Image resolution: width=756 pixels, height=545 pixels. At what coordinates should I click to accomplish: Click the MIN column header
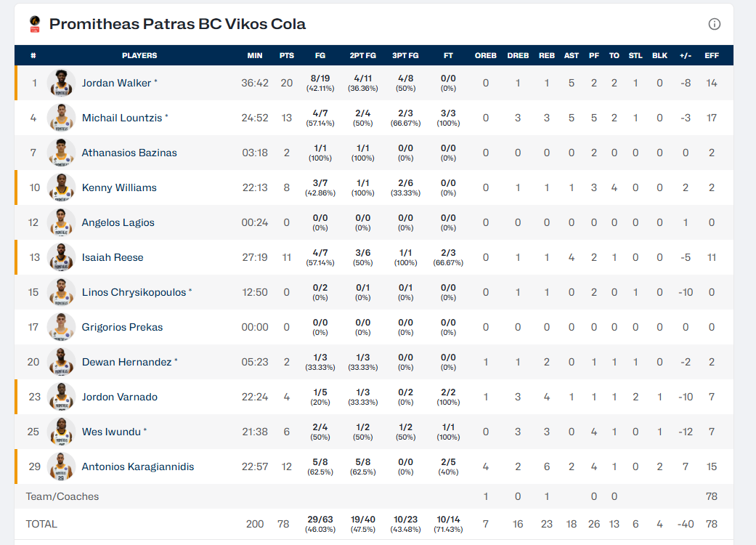click(x=255, y=55)
